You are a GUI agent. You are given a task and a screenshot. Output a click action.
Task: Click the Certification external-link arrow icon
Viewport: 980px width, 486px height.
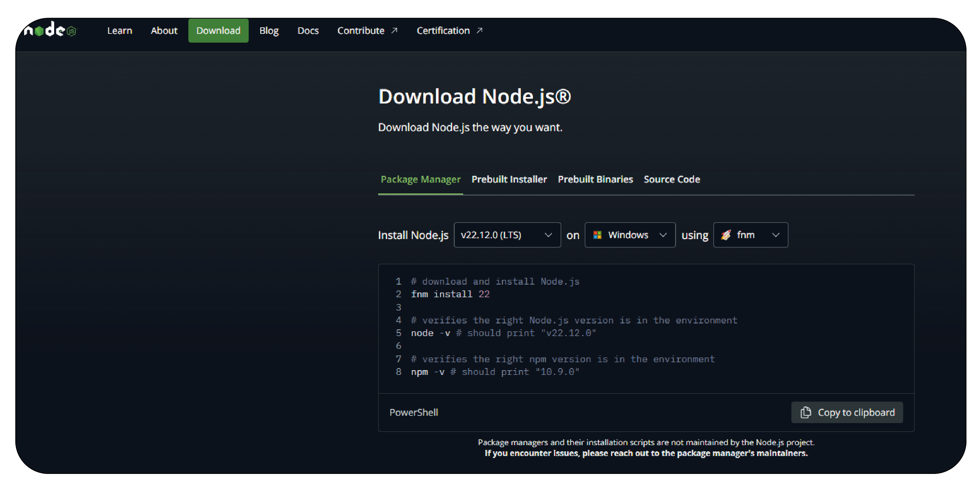coord(480,30)
